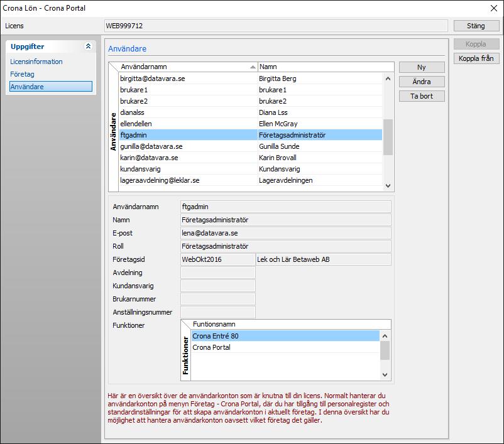Click the Funtionsnamn column header
504x444 pixels.
(x=291, y=324)
